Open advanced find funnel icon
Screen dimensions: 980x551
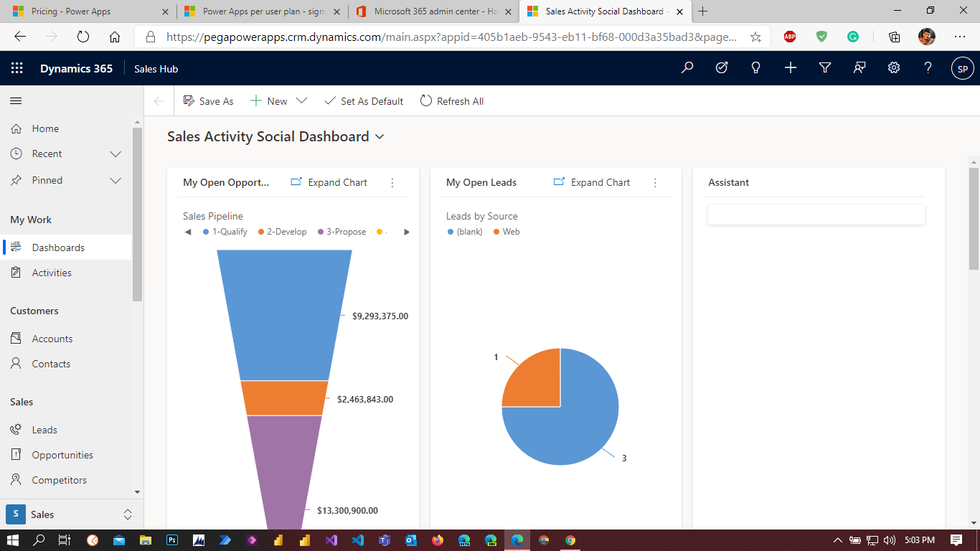(825, 67)
